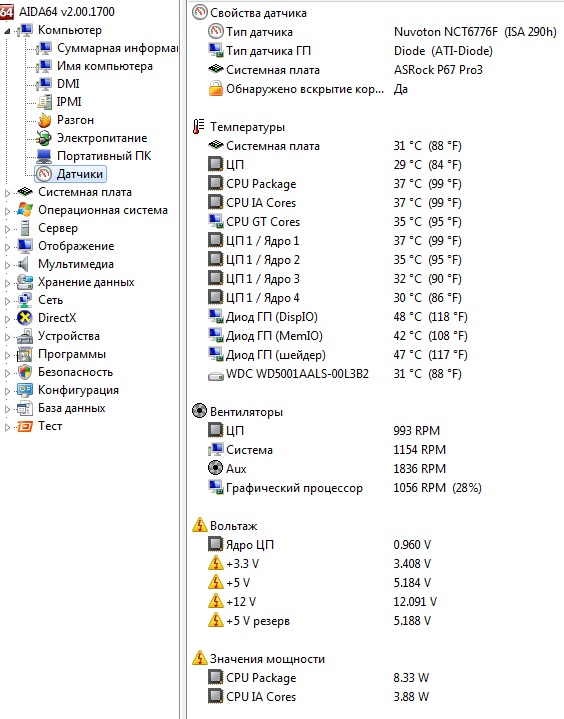Viewport: 564px width, 719px height.
Task: Expand the Устройства tree node
Action: coord(7,337)
